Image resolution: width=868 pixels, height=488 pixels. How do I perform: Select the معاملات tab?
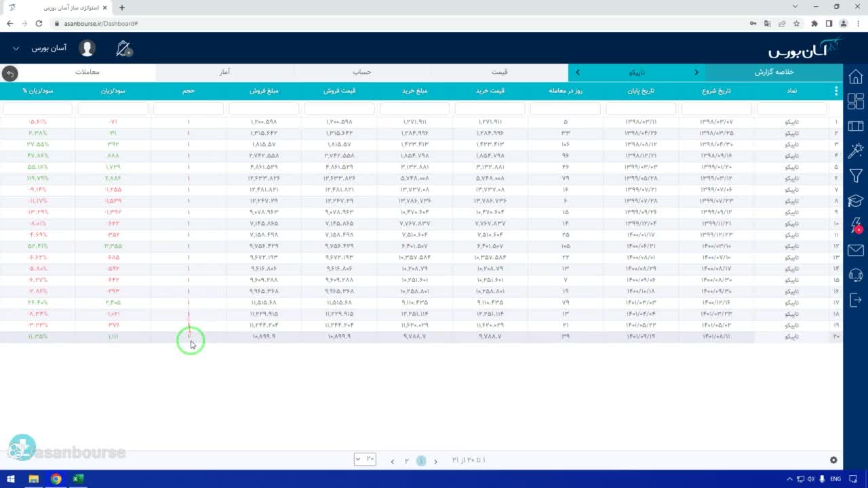point(87,72)
